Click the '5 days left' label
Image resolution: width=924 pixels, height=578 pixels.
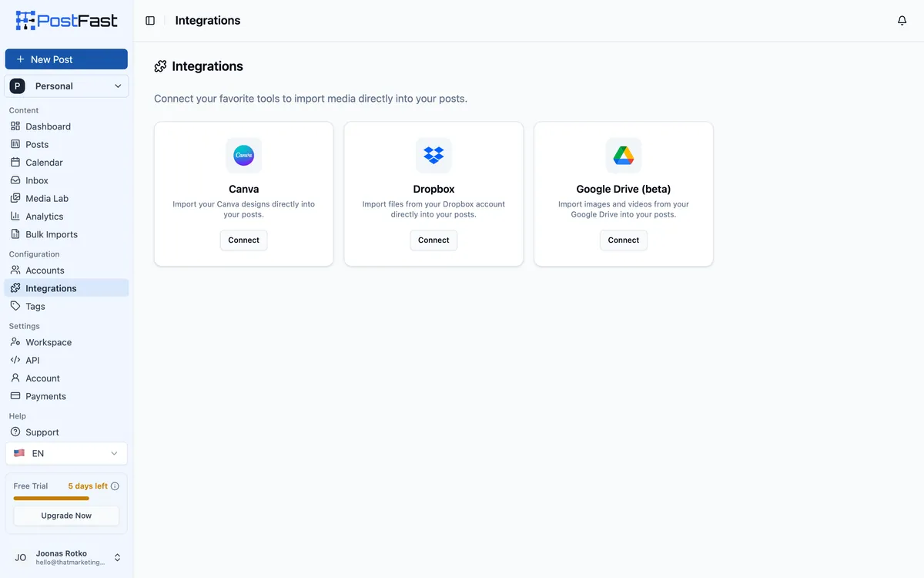[x=88, y=486]
